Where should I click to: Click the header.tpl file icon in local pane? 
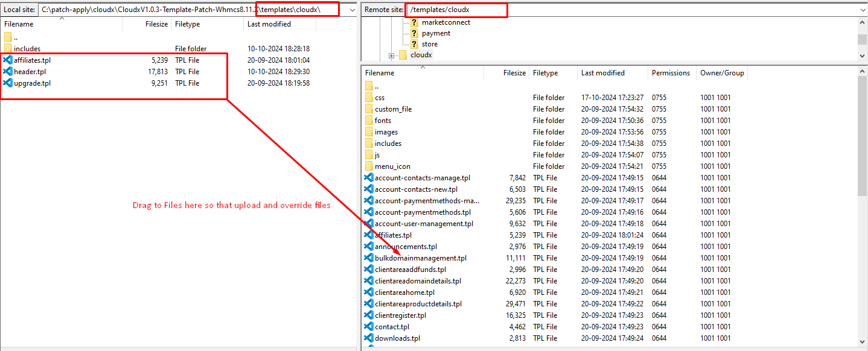8,72
